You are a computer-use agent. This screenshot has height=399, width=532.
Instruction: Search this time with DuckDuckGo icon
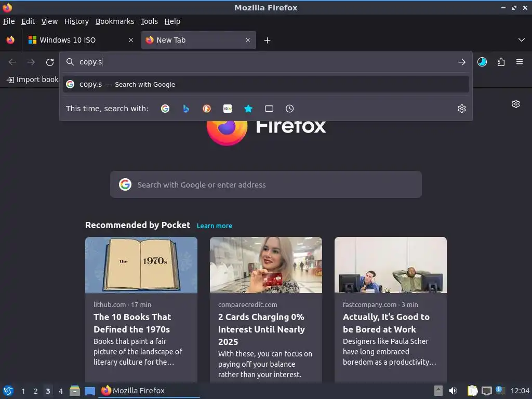point(207,109)
